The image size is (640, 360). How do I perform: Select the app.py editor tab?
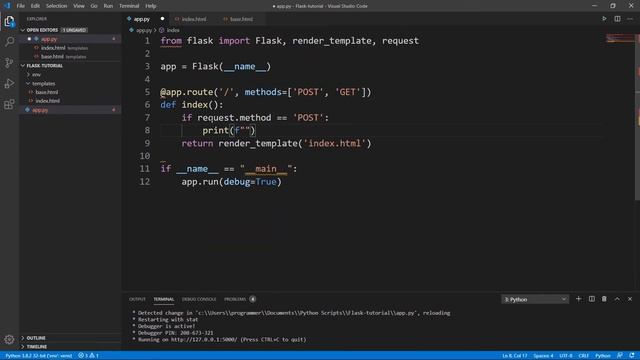142,19
